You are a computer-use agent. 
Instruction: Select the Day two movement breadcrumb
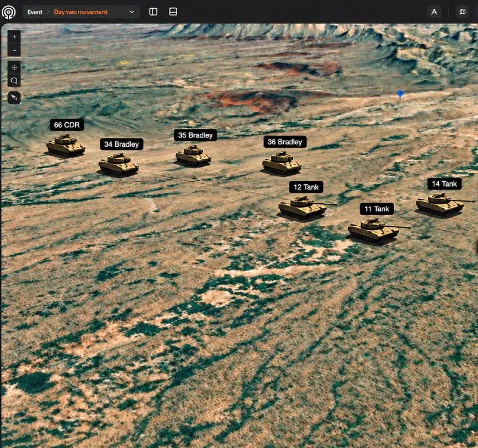80,12
